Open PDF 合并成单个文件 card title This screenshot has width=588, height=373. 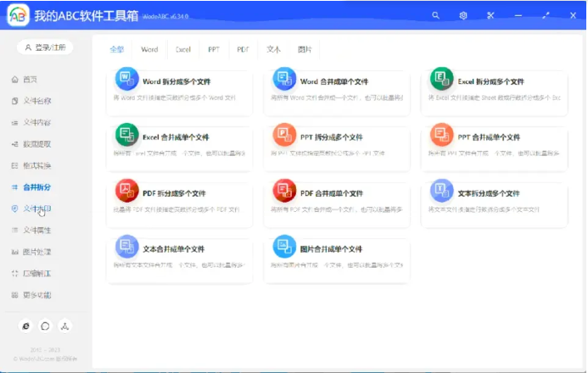pos(332,193)
